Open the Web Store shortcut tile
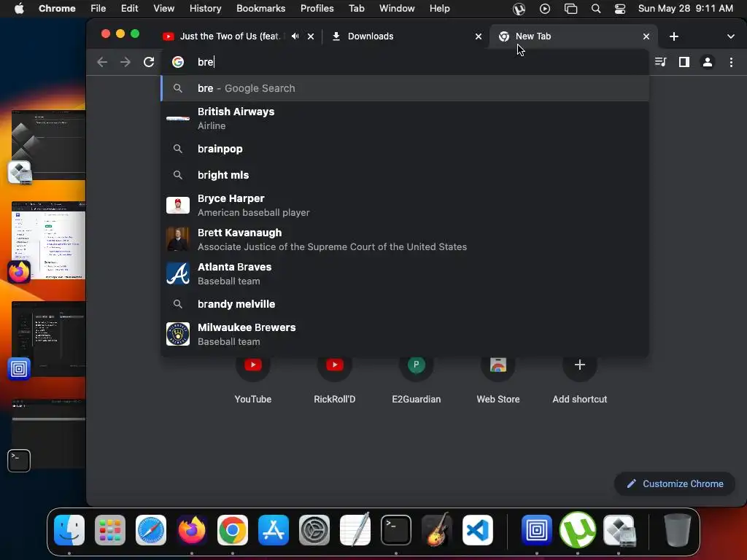 point(498,380)
